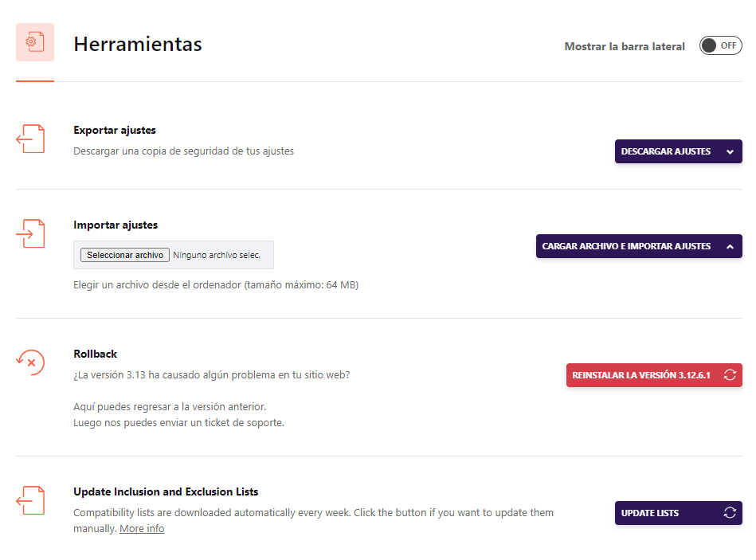Image resolution: width=756 pixels, height=560 pixels.
Task: Click the Mostrar la barra lateral label
Action: [x=625, y=47]
